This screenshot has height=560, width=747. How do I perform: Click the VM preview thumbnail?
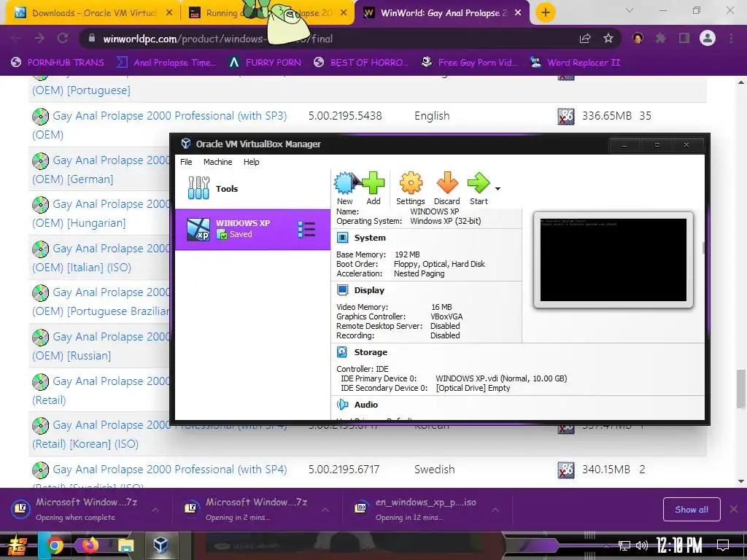pyautogui.click(x=613, y=260)
